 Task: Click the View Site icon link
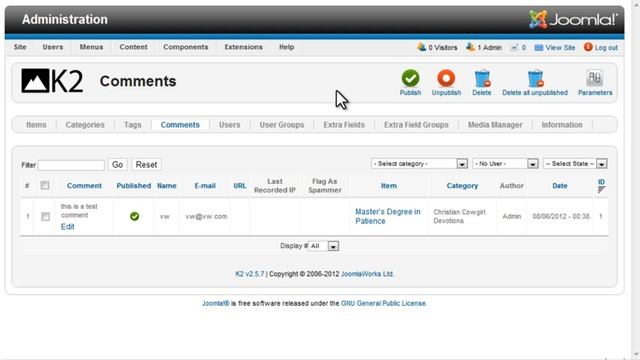(555, 47)
